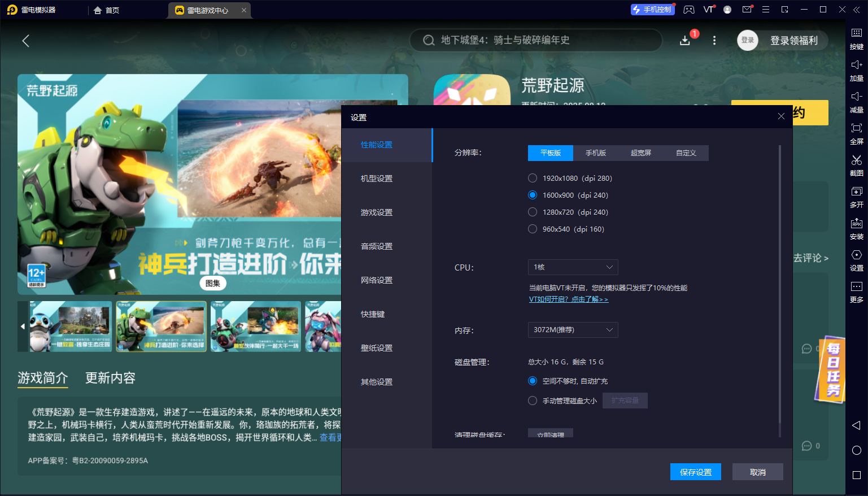Choose 1280x720 (dpi 240) resolution
This screenshot has height=496, width=868.
pos(533,212)
